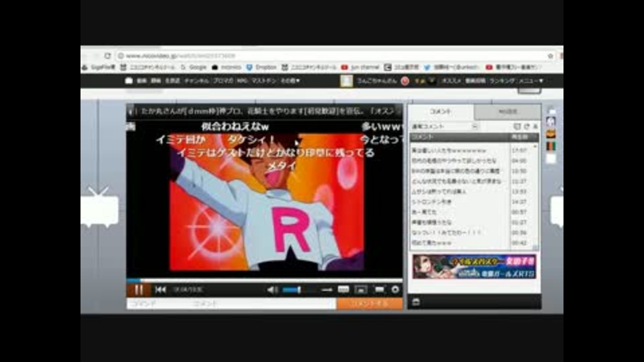Image resolution: width=644 pixels, height=362 pixels.
Task: Select comment row 'シトロンチン' at 14:27
Action: pyautogui.click(x=472, y=202)
